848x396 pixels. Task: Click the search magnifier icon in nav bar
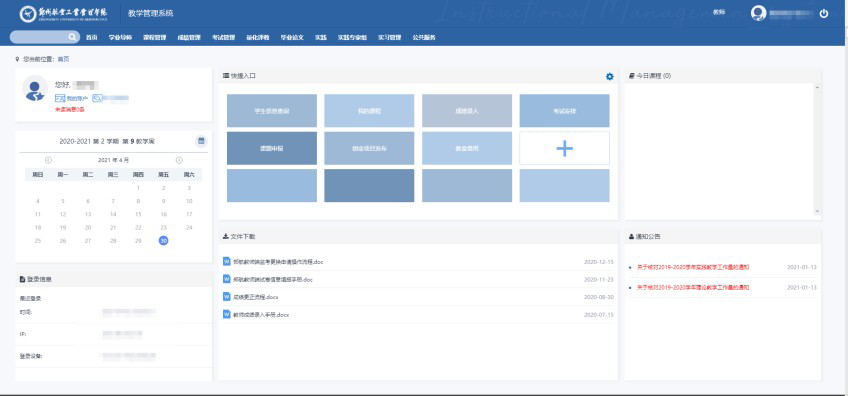(x=72, y=37)
